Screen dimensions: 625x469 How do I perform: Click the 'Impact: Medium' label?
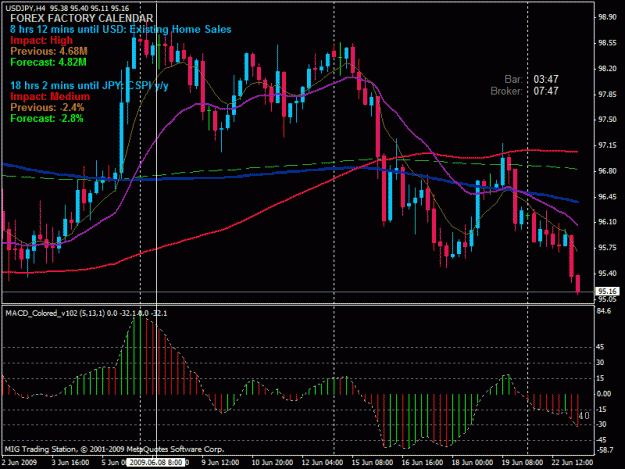click(x=50, y=97)
